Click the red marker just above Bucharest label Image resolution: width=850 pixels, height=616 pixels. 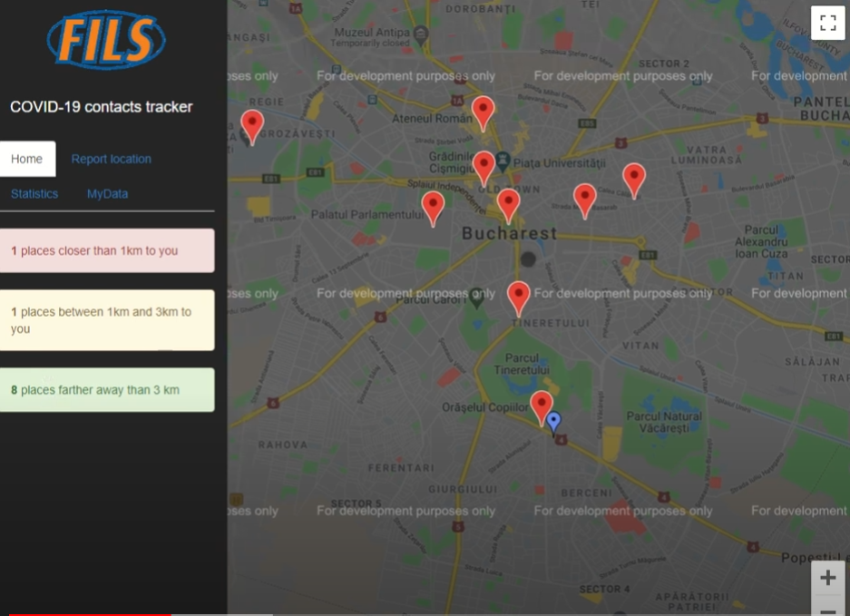click(508, 204)
